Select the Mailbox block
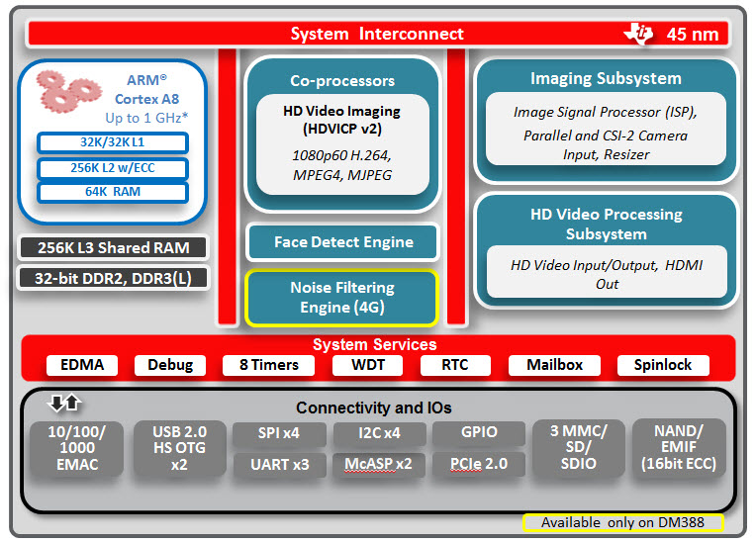The height and width of the screenshot is (544, 756). click(x=554, y=365)
